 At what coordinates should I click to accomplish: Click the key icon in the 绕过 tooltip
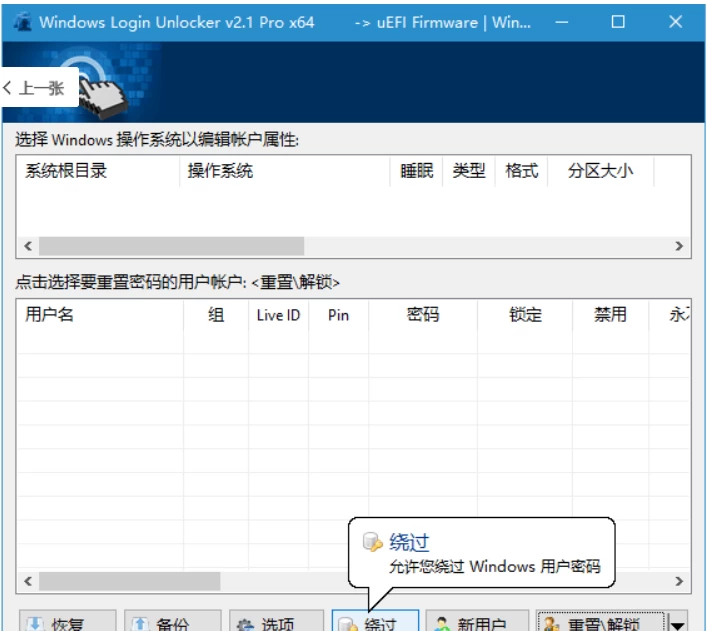(373, 541)
